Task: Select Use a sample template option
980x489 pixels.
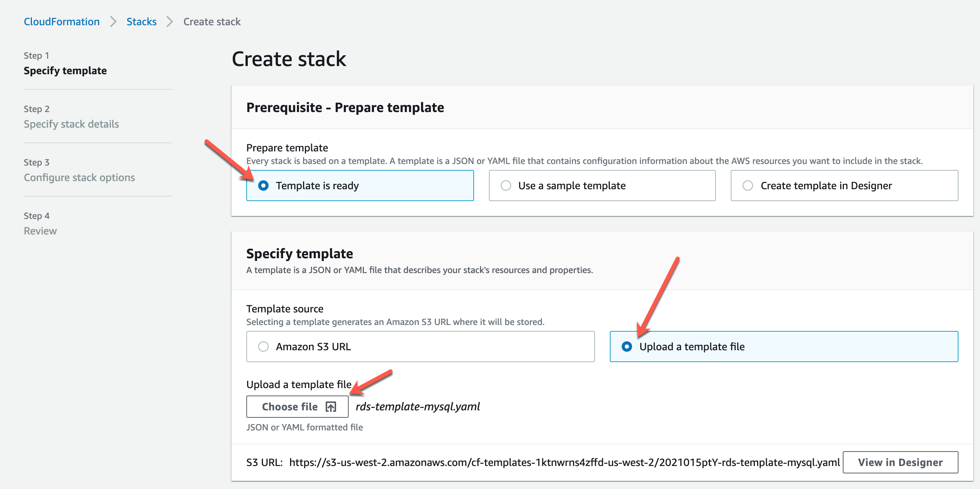Action: click(x=506, y=186)
